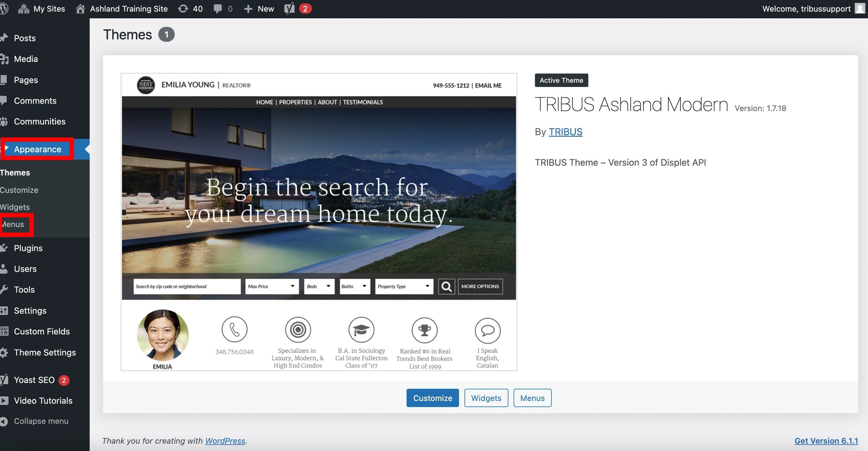The height and width of the screenshot is (451, 868).
Task: Click the Users person icon
Action: coord(4,269)
